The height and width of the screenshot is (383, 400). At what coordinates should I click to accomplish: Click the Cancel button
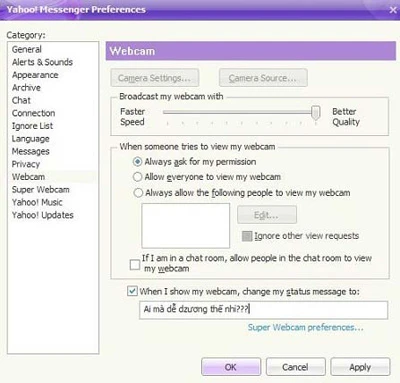pos(295,367)
